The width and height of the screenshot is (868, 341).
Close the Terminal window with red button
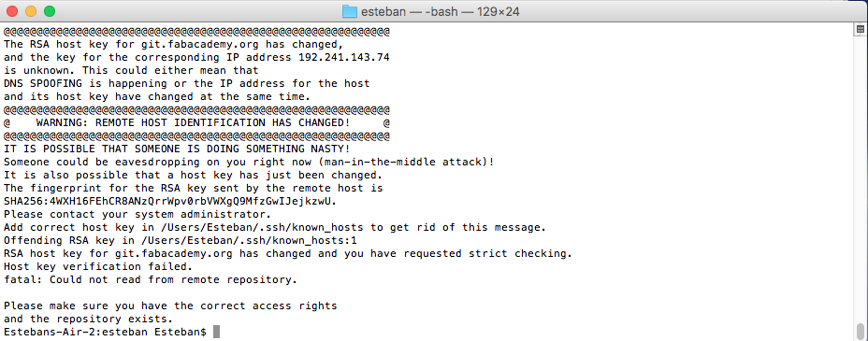[x=12, y=11]
